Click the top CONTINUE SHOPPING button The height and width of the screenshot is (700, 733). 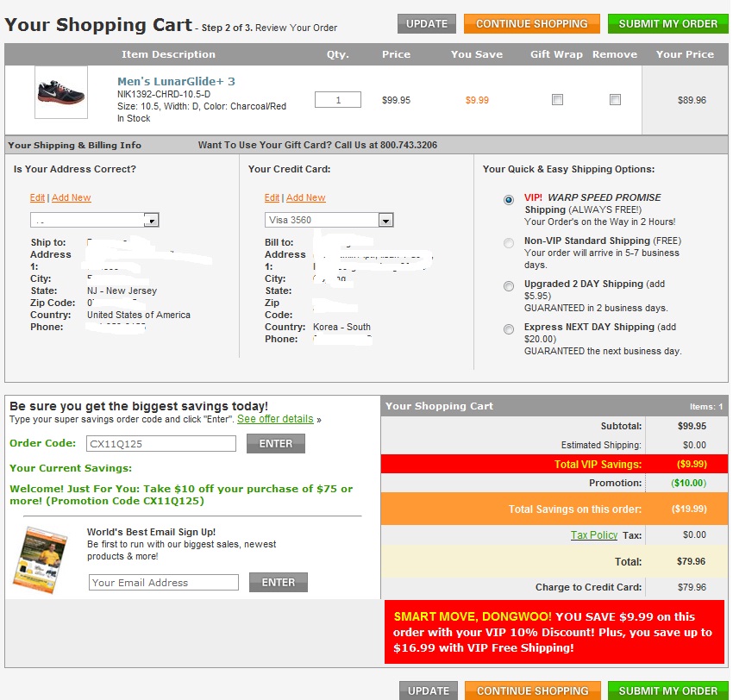tap(531, 24)
